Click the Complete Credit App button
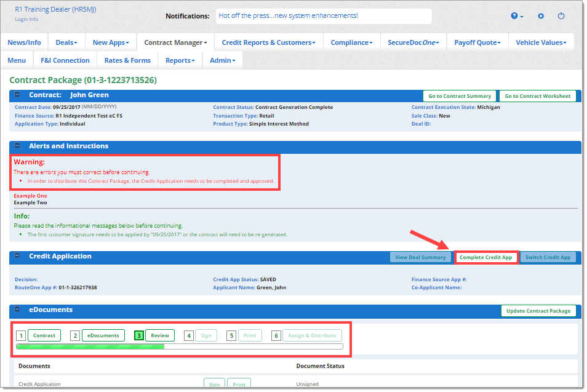The image size is (587, 392). [x=486, y=257]
